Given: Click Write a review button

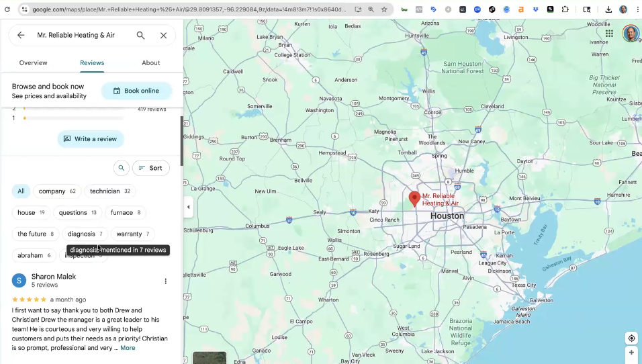Looking at the screenshot, I should [x=91, y=139].
